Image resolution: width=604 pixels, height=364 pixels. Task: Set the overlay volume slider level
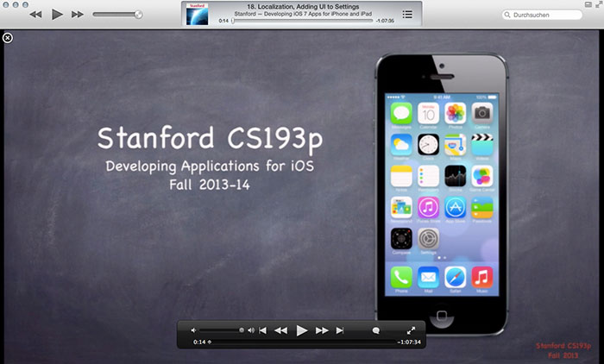point(222,330)
